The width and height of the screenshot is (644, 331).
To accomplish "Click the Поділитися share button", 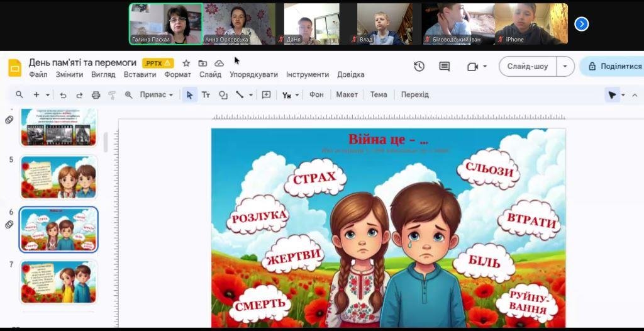I will click(612, 66).
